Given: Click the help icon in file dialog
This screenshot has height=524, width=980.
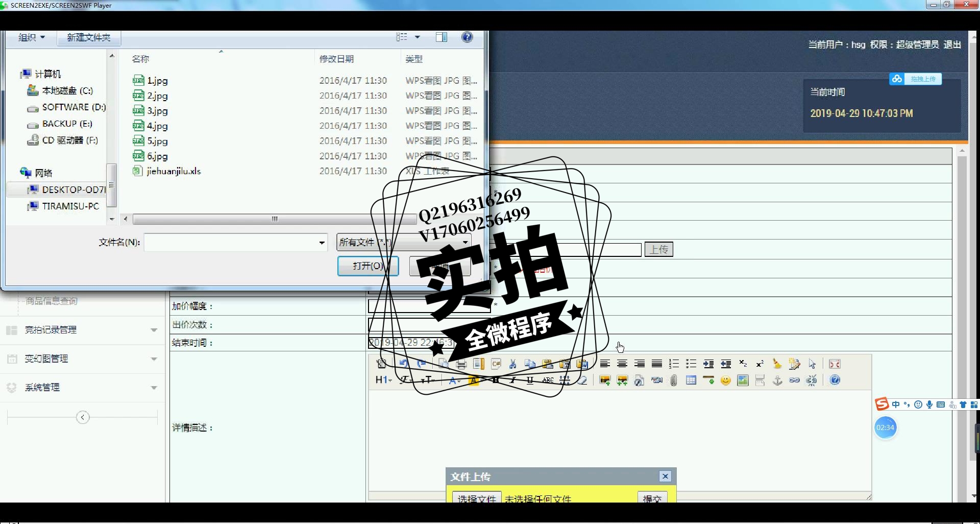Looking at the screenshot, I should pyautogui.click(x=467, y=37).
